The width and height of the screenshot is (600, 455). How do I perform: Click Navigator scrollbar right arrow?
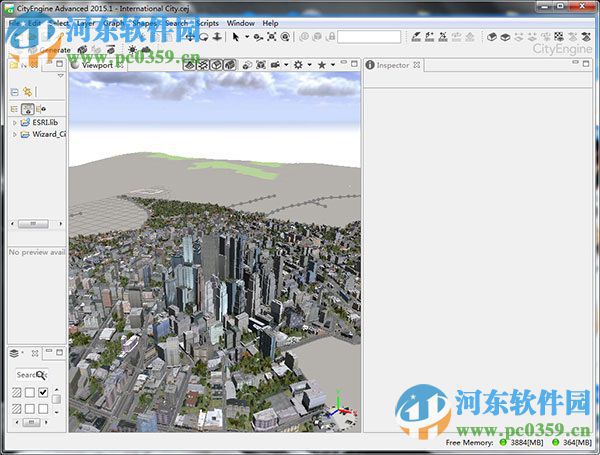61,223
